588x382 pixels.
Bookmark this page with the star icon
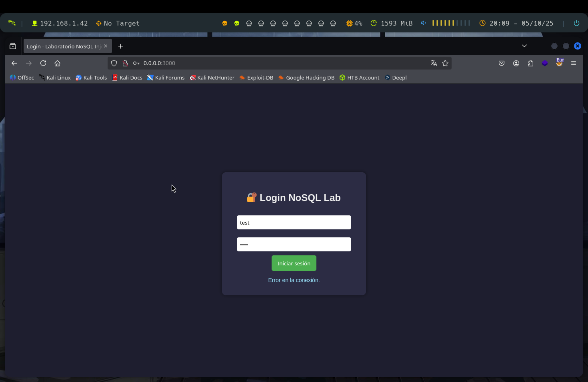[x=445, y=63]
